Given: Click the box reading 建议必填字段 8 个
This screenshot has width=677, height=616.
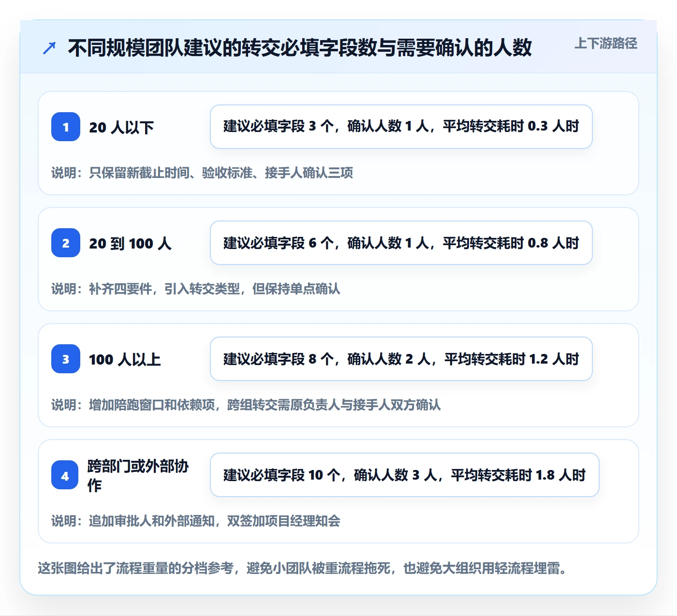Looking at the screenshot, I should tap(401, 359).
